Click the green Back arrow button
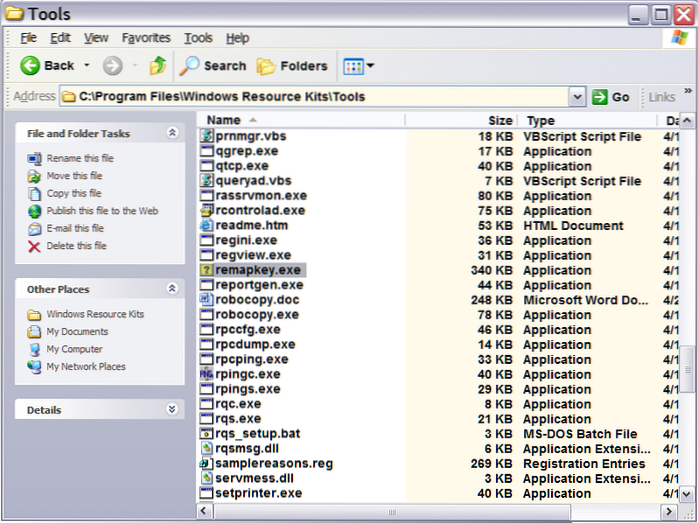This screenshot has width=698, height=523. [x=31, y=66]
